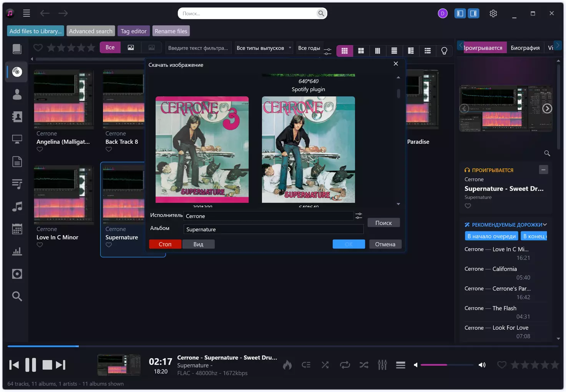
Task: Click the magnifier icon in the right panel
Action: pos(547,153)
